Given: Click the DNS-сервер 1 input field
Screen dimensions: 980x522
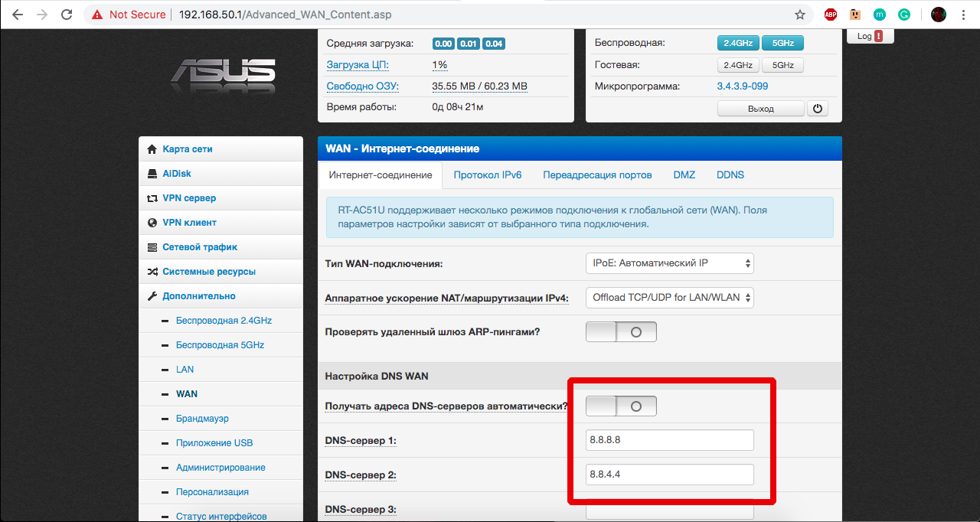Looking at the screenshot, I should tap(669, 441).
